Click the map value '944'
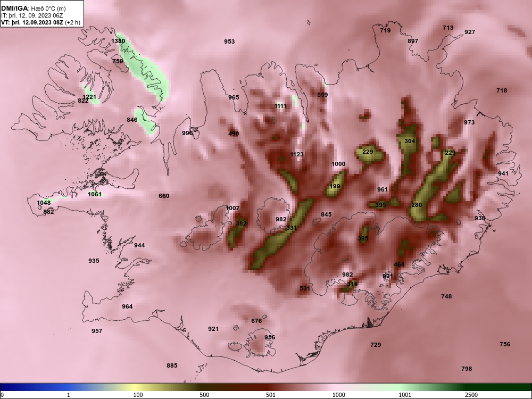This screenshot has height=399, width=532. (139, 245)
